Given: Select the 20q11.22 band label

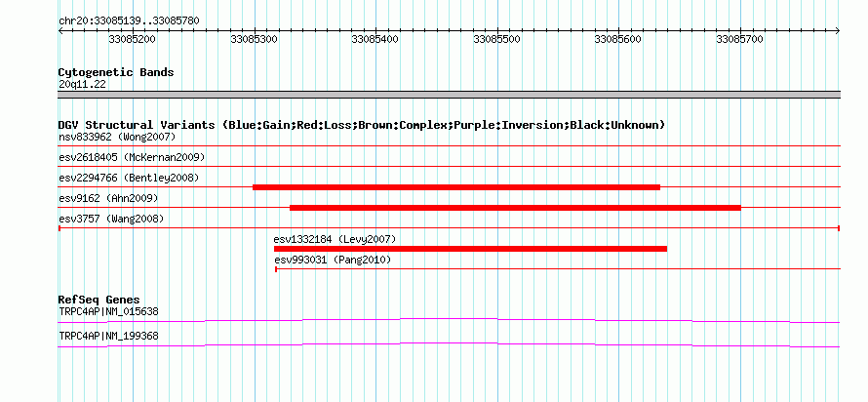Looking at the screenshot, I should click(x=83, y=85).
